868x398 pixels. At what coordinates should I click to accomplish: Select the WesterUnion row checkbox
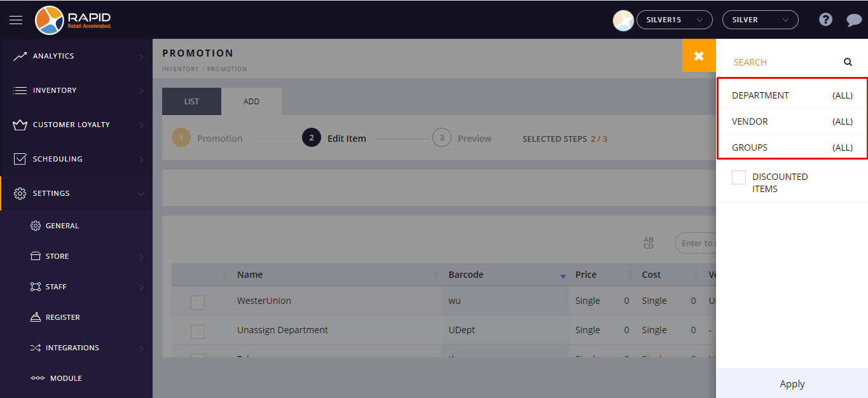click(x=198, y=302)
